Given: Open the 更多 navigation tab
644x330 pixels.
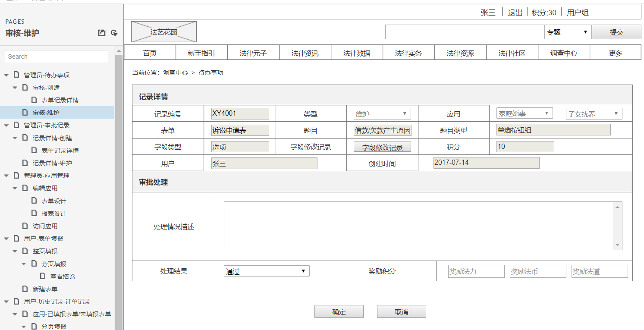Looking at the screenshot, I should (x=616, y=53).
